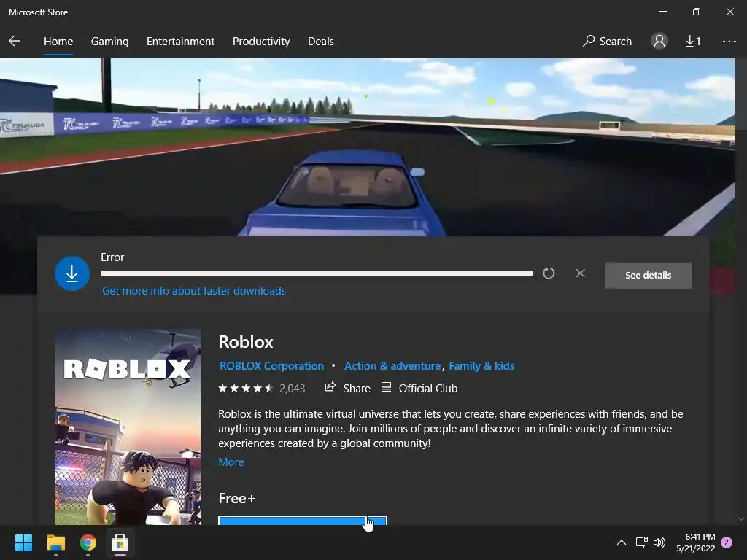747x560 pixels.
Task: Open the user account profile icon
Action: pyautogui.click(x=659, y=41)
